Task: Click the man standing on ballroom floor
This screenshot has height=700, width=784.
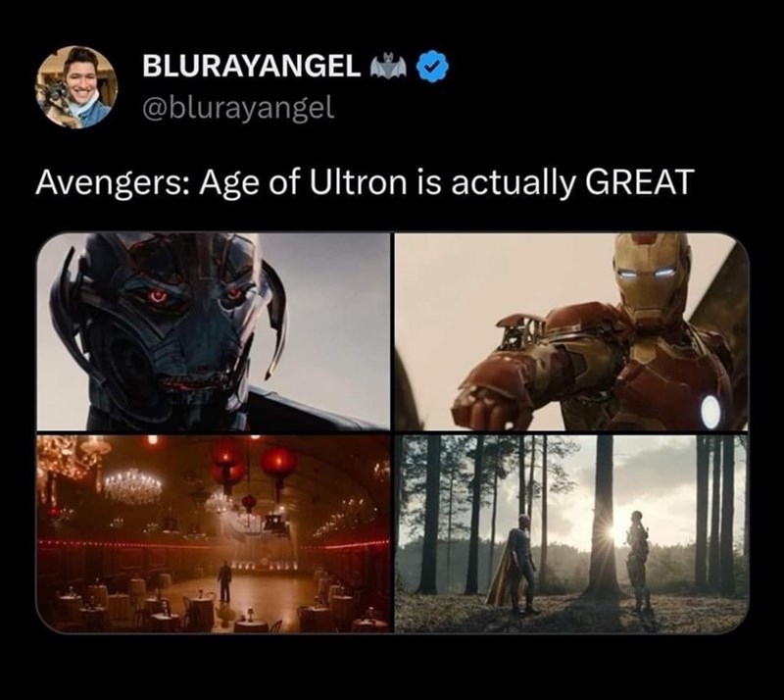Action: click(224, 581)
